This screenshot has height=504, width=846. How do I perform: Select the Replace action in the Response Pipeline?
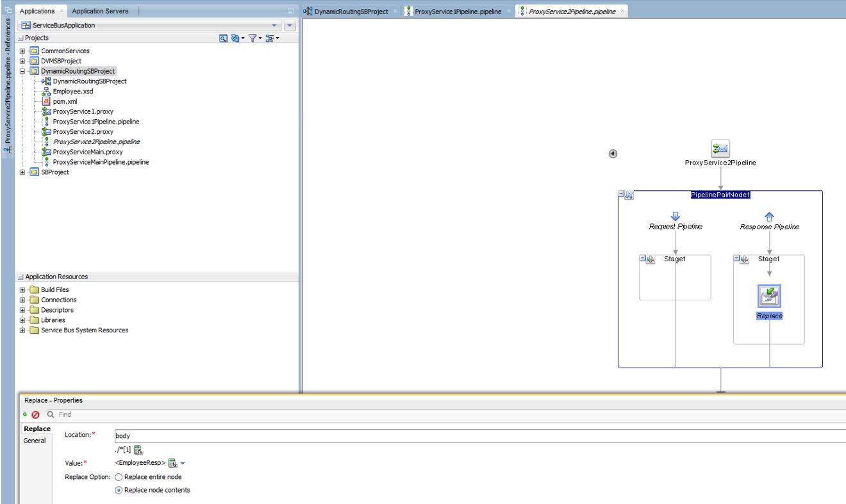point(768,295)
